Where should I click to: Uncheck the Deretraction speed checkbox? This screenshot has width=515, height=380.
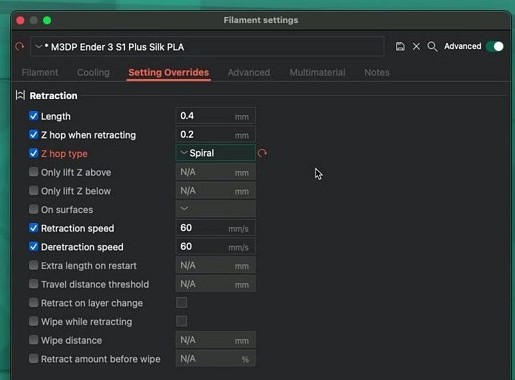[x=33, y=246]
